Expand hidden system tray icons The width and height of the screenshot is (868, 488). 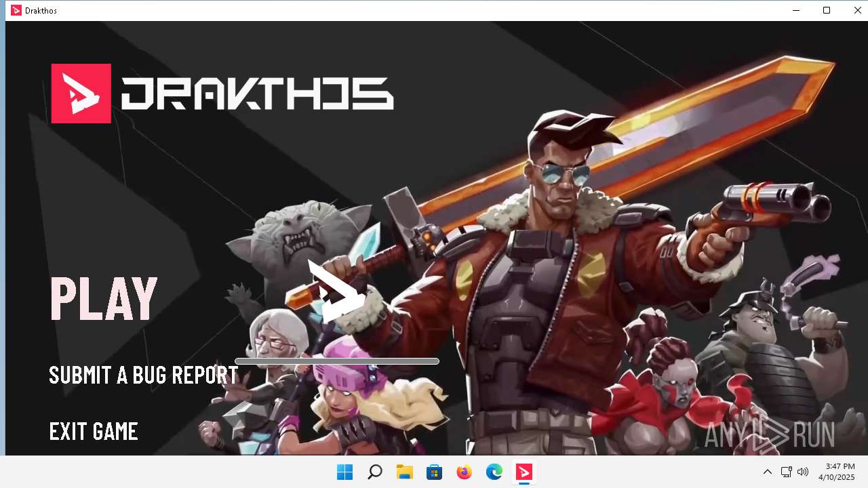[x=768, y=472]
